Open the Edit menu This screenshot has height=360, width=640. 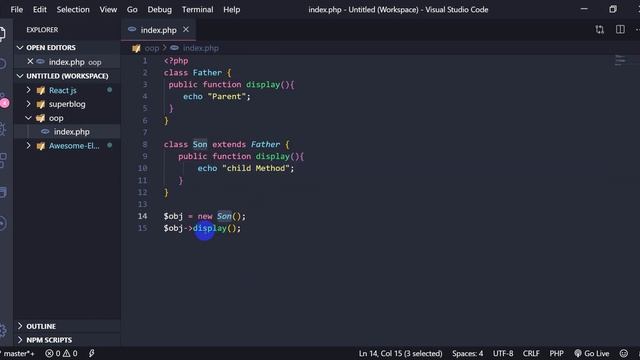click(x=40, y=9)
